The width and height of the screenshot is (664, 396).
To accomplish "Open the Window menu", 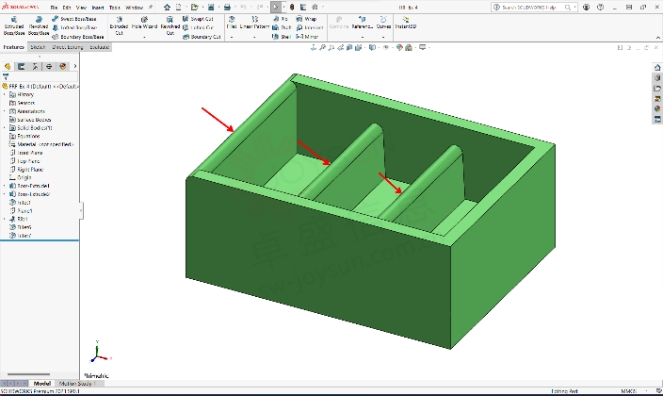I will pyautogui.click(x=134, y=8).
